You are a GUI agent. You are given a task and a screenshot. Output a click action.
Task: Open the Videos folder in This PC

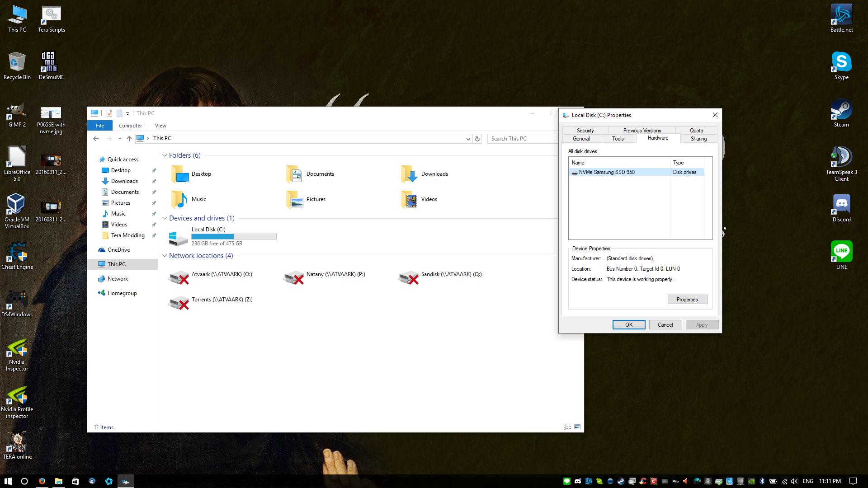click(419, 199)
